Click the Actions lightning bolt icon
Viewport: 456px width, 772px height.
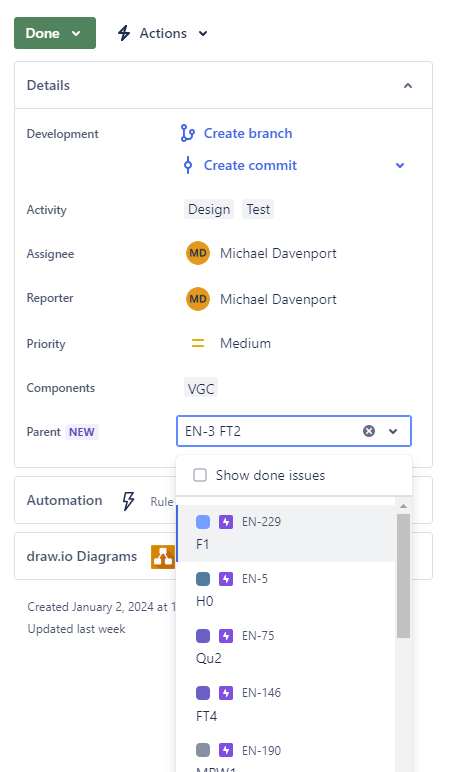point(124,33)
